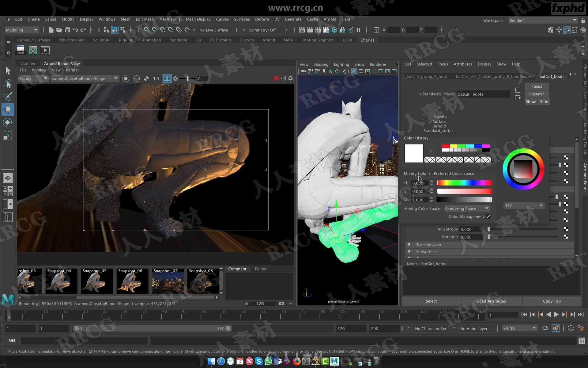Image resolution: width=588 pixels, height=368 pixels.
Task: Toggle the viewport grid icon
Action: point(354,71)
